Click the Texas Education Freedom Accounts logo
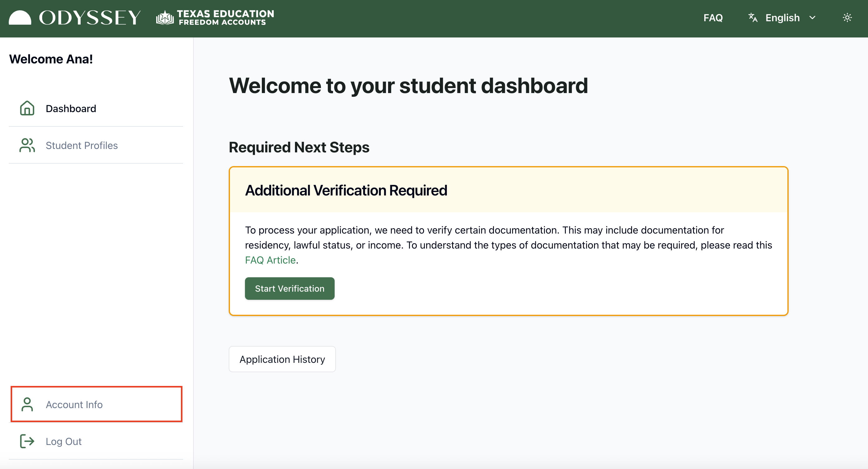 215,17
